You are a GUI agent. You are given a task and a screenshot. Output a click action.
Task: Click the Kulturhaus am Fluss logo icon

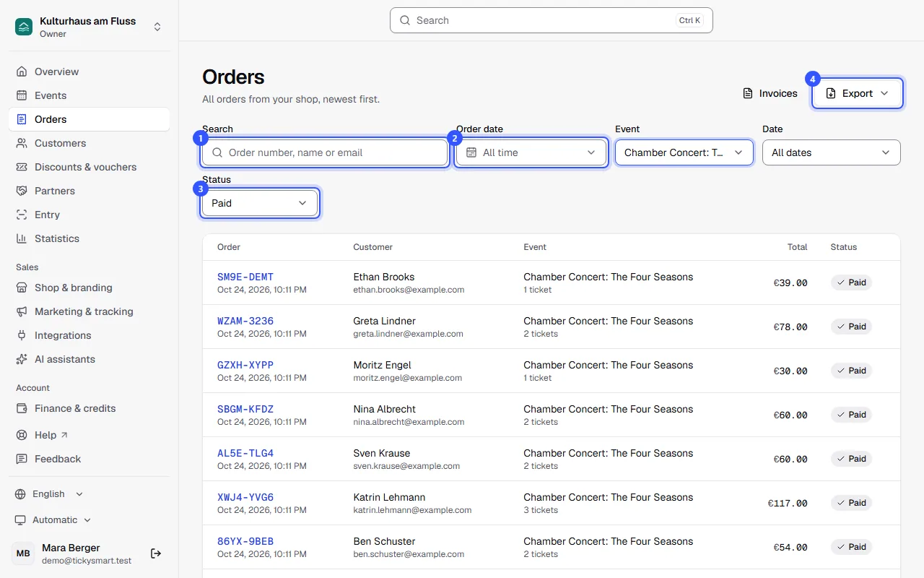pyautogui.click(x=24, y=27)
